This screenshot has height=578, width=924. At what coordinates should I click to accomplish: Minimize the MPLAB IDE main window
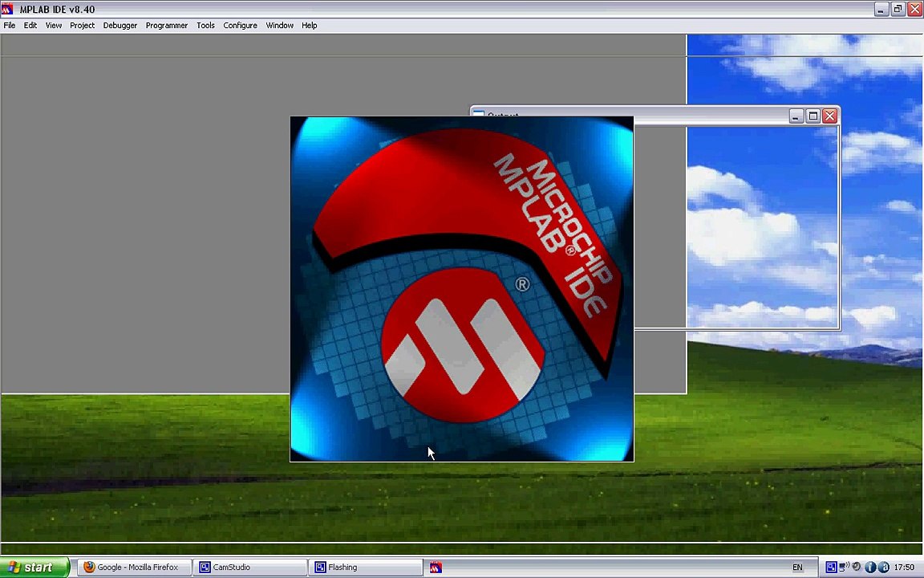[881, 9]
